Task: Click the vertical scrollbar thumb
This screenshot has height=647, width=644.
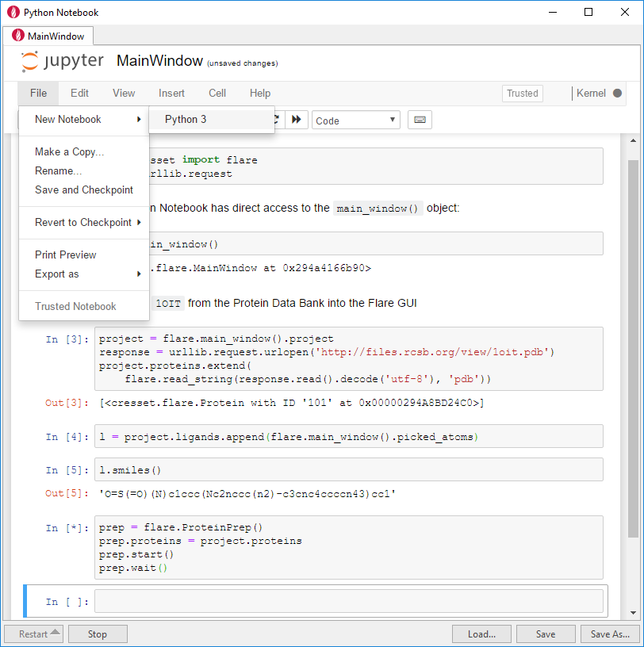Action: tap(633, 349)
